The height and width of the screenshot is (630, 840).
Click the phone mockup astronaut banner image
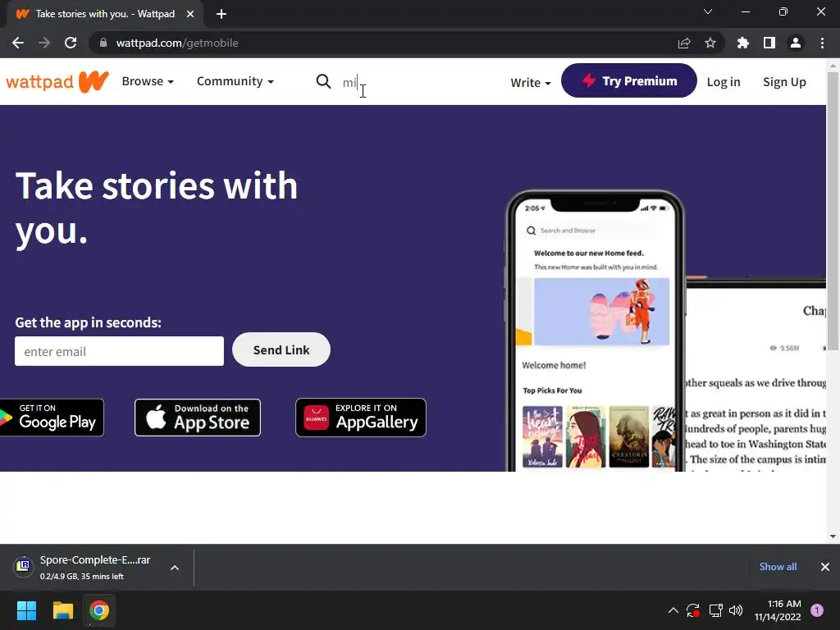point(601,312)
